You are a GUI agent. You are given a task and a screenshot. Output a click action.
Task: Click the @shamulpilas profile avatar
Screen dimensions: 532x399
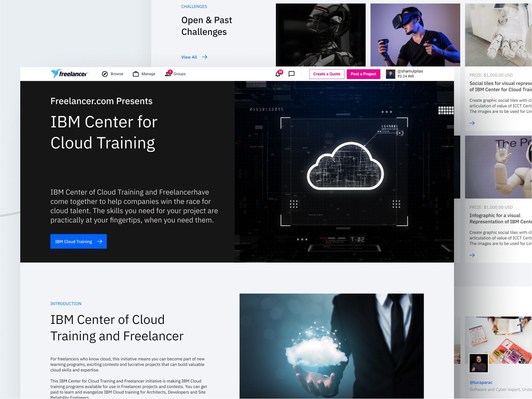pyautogui.click(x=390, y=74)
